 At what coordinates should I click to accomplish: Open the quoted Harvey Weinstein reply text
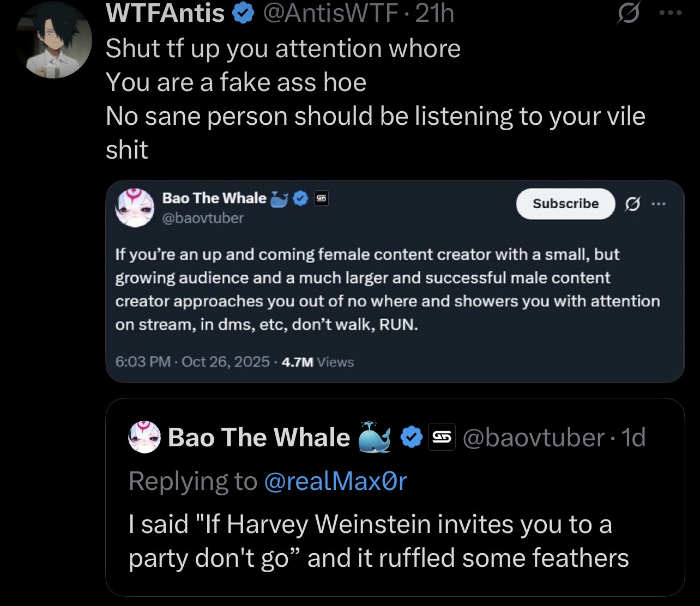coord(378,541)
